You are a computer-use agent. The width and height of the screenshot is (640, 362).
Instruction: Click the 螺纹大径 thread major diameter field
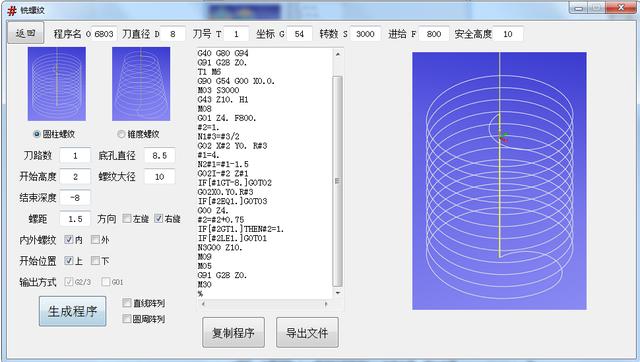(x=160, y=177)
